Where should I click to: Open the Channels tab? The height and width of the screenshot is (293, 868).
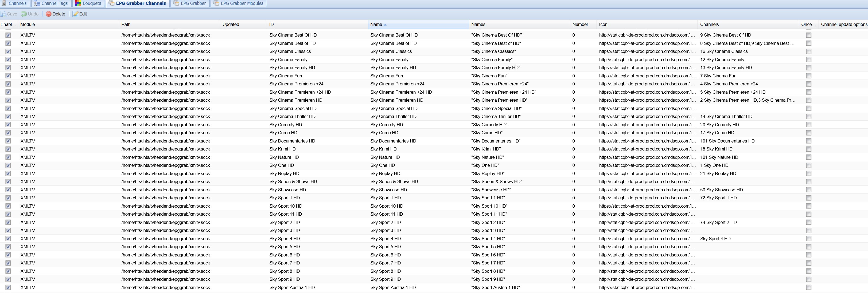[14, 3]
